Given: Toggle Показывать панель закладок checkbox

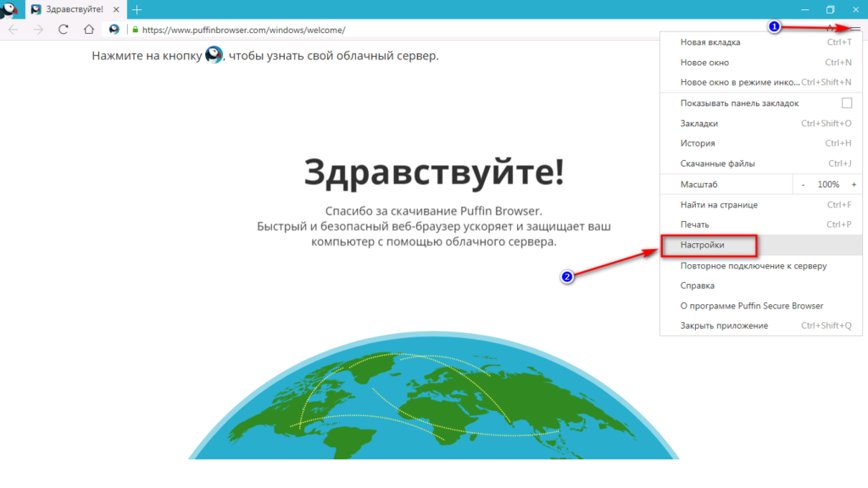Looking at the screenshot, I should 847,103.
